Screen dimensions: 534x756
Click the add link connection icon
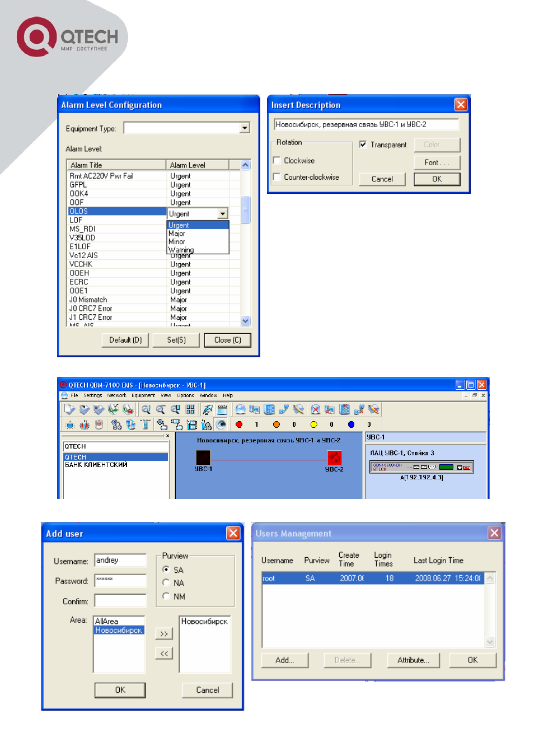(x=284, y=409)
